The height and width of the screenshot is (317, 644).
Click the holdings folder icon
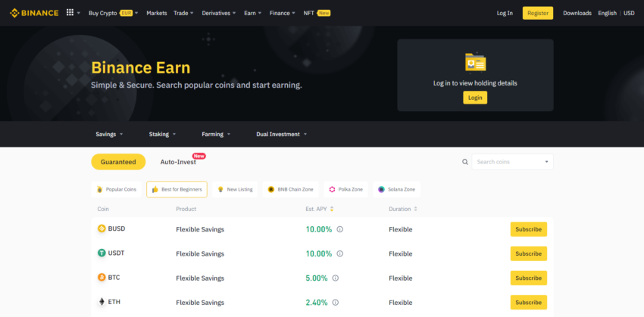tap(475, 63)
